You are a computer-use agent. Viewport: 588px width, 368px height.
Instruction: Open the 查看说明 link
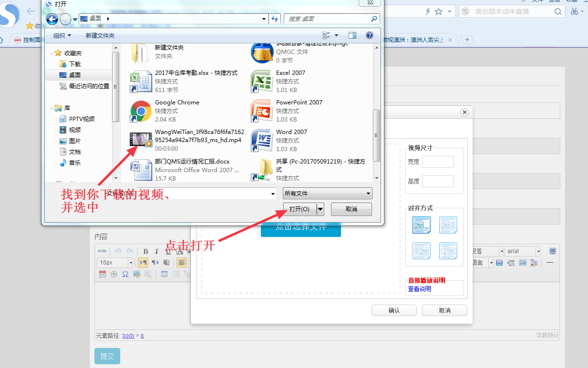pyautogui.click(x=419, y=289)
